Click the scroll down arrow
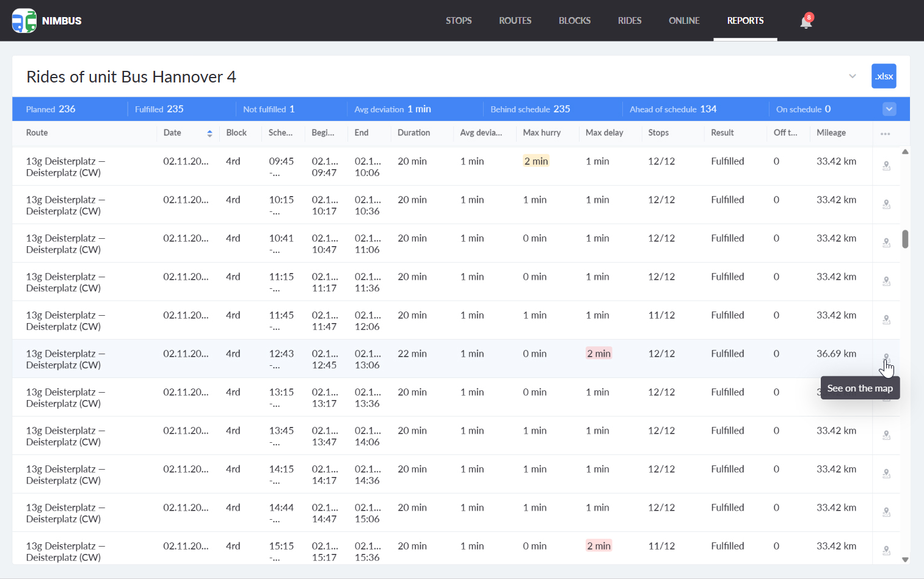The width and height of the screenshot is (924, 579). point(905,559)
